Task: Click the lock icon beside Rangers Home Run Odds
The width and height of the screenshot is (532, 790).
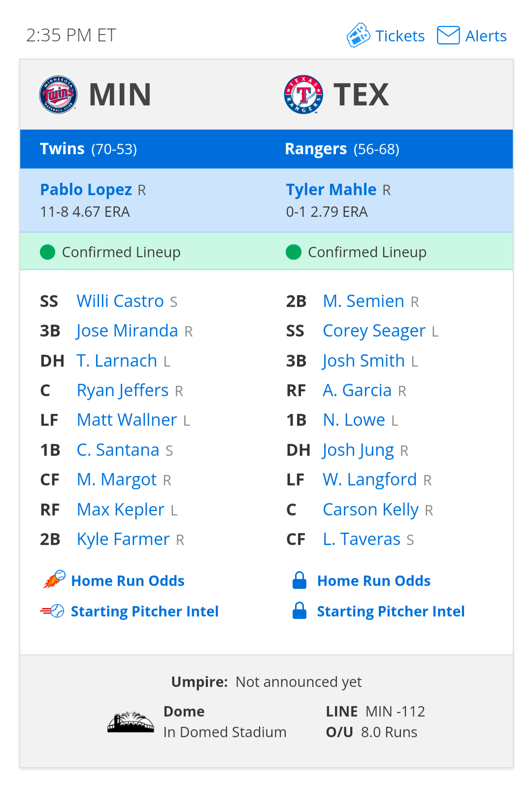Action: tap(299, 581)
